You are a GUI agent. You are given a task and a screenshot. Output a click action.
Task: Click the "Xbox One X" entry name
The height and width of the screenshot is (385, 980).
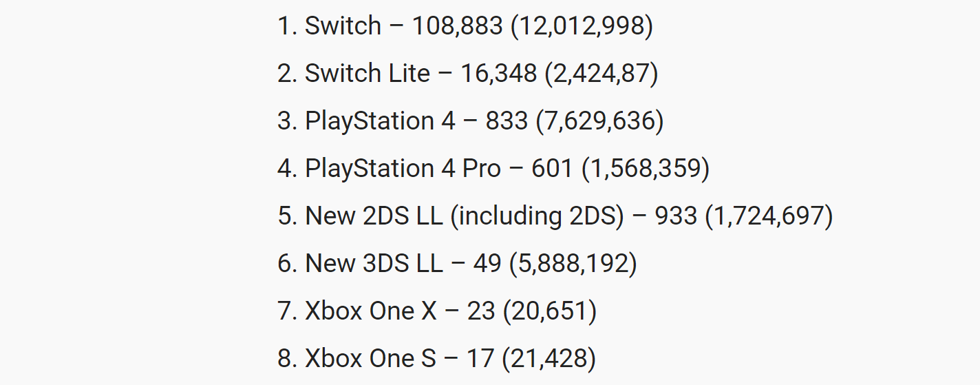[x=371, y=311]
